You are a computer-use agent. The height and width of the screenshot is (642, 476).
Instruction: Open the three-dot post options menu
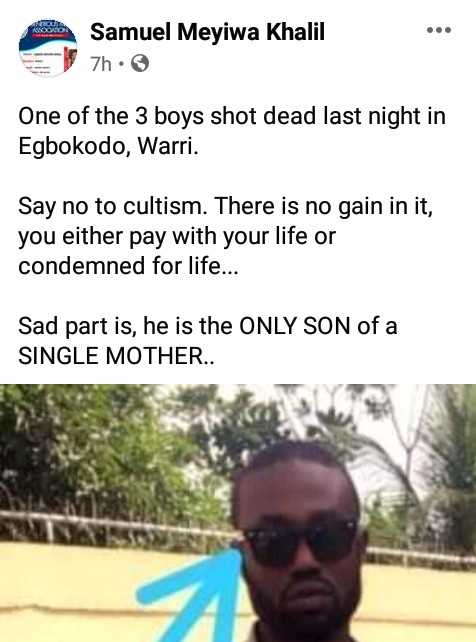pos(438,30)
